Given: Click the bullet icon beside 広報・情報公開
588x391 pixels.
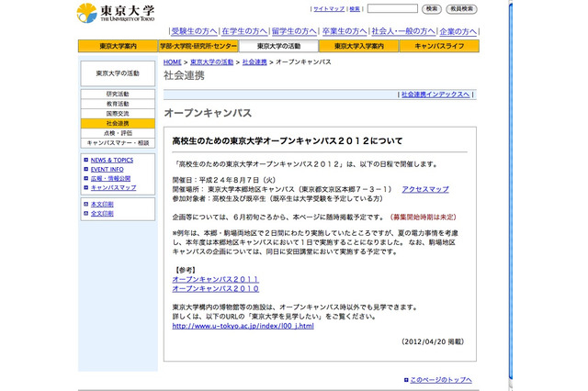Looking at the screenshot, I should tap(85, 178).
